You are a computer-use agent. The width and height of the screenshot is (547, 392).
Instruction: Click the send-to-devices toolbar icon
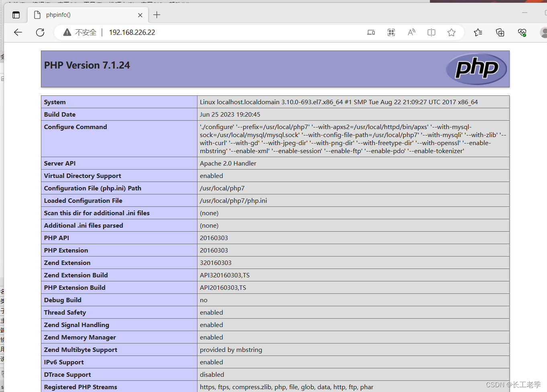[x=371, y=32]
